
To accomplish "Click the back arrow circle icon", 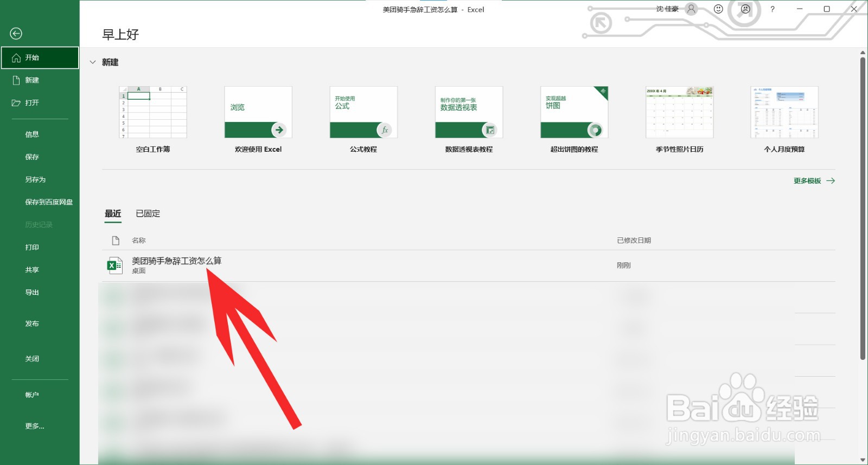I will [16, 34].
